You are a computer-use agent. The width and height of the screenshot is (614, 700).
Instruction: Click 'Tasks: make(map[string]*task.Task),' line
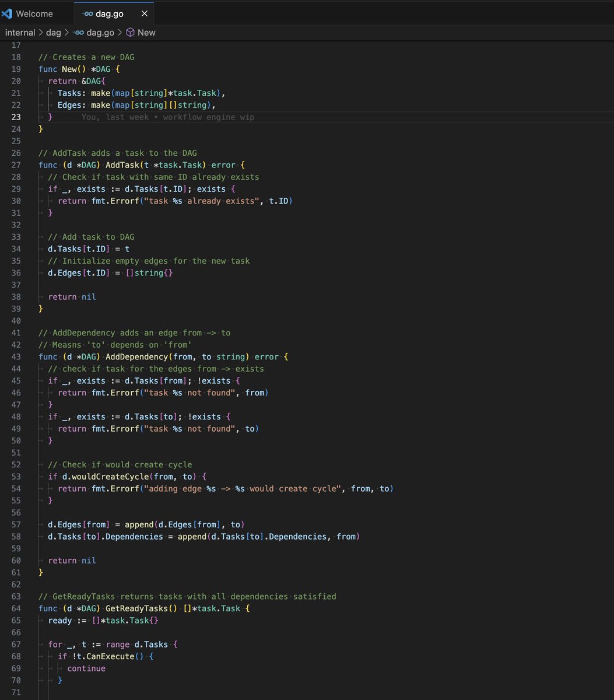click(x=141, y=93)
